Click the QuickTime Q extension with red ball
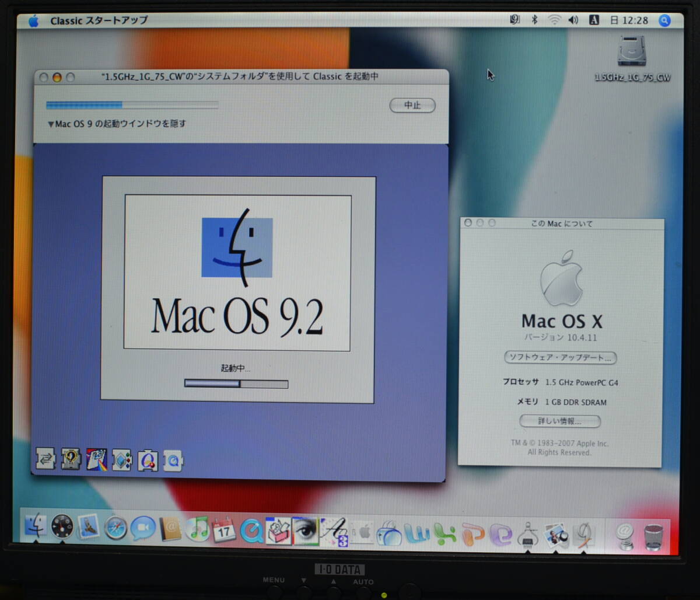Image resolution: width=700 pixels, height=600 pixels. click(148, 461)
